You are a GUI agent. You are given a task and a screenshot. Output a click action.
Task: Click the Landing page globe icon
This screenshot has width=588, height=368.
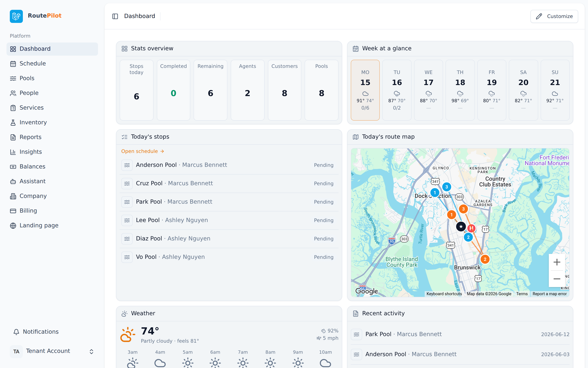tap(13, 226)
